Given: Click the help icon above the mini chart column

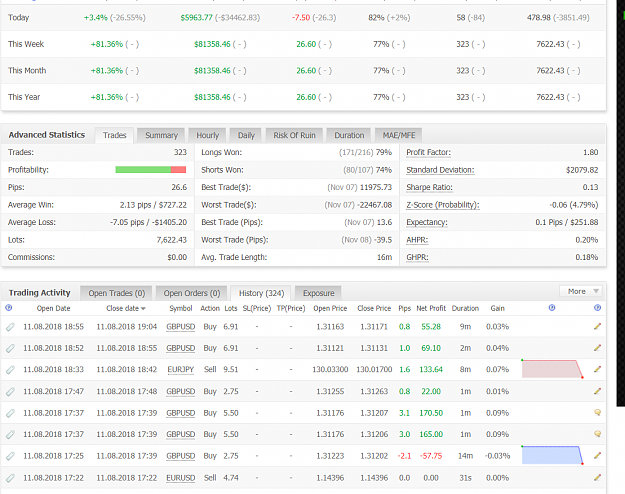Looking at the screenshot, I should (x=552, y=308).
